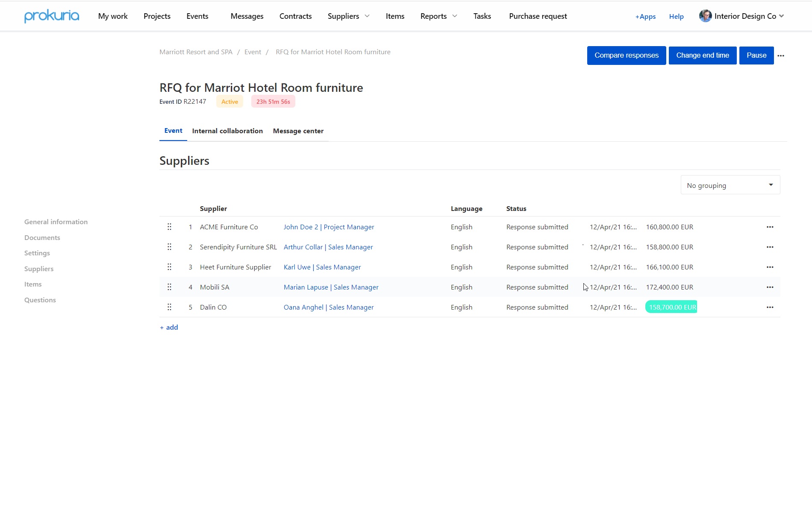Click the Compare responses button
The width and height of the screenshot is (812, 509).
click(x=627, y=56)
